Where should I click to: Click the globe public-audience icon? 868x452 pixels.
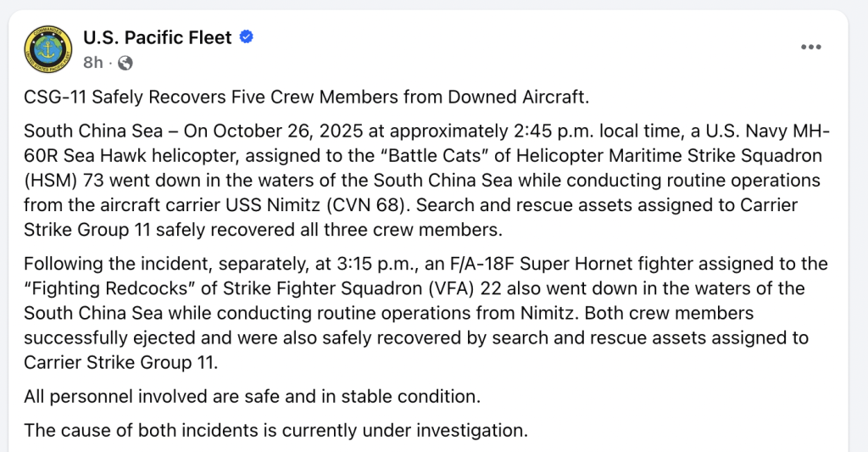(125, 63)
